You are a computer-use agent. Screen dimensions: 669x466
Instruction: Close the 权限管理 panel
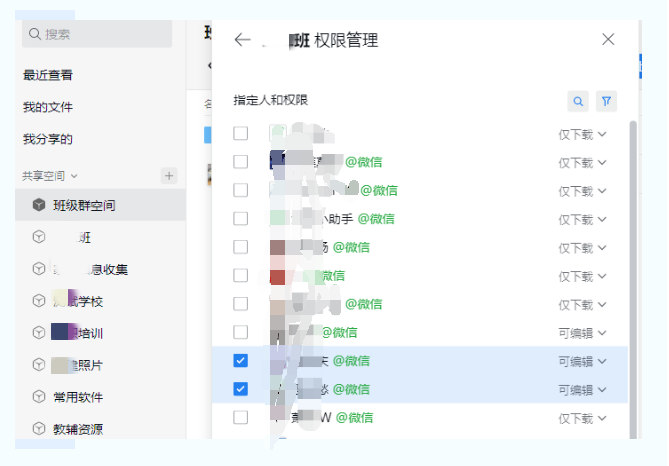[608, 40]
